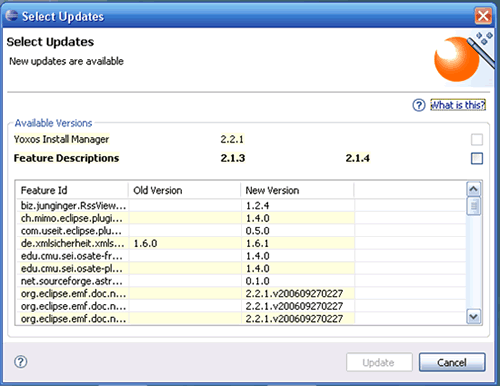Click the Feature Descriptions version 2.1.3
This screenshot has width=500, height=386.
click(233, 158)
